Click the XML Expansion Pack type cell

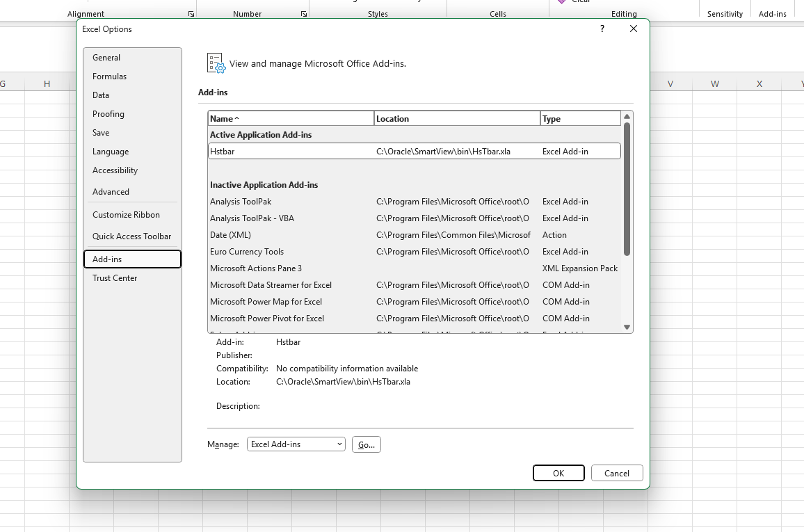pyautogui.click(x=580, y=268)
